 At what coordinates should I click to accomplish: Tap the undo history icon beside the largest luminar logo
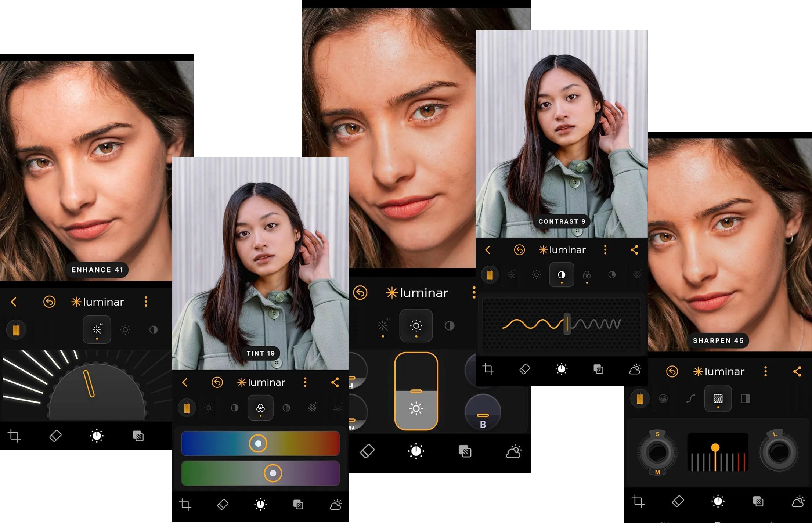(360, 293)
